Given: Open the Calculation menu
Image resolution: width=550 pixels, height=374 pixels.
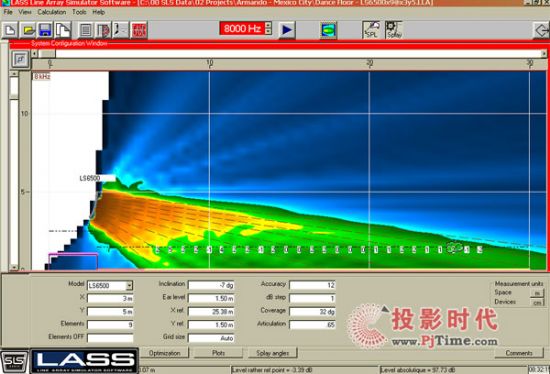Looking at the screenshot, I should 52,12.
